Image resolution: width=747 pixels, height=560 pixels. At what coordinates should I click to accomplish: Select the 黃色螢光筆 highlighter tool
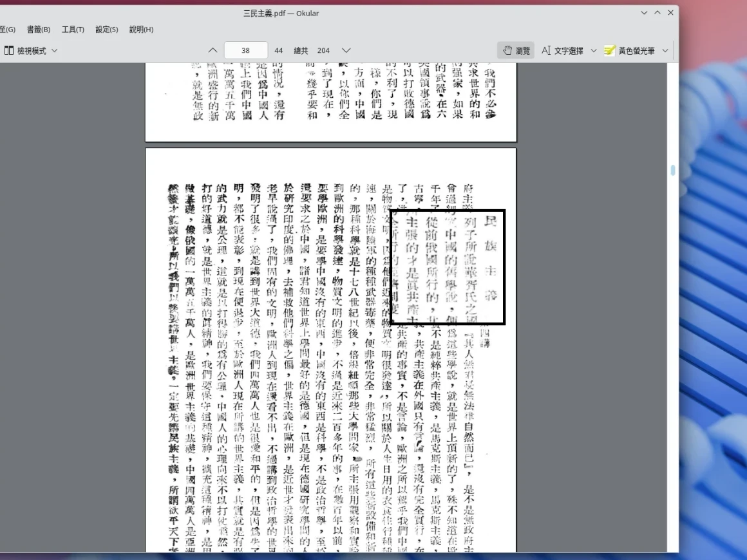636,50
